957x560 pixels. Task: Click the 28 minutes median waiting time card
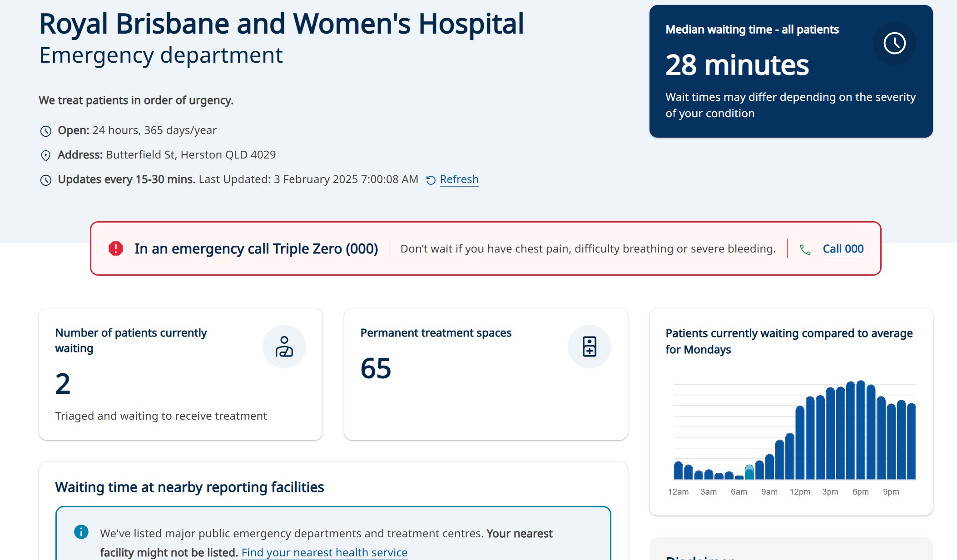click(737, 65)
